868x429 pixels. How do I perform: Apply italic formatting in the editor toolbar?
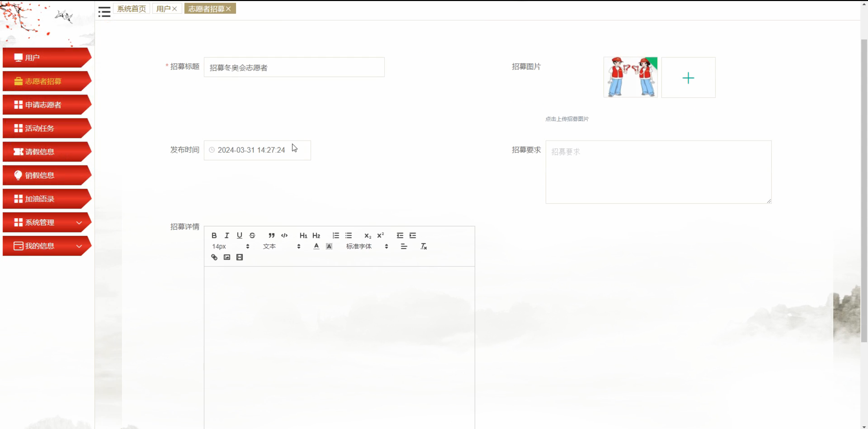pos(227,235)
